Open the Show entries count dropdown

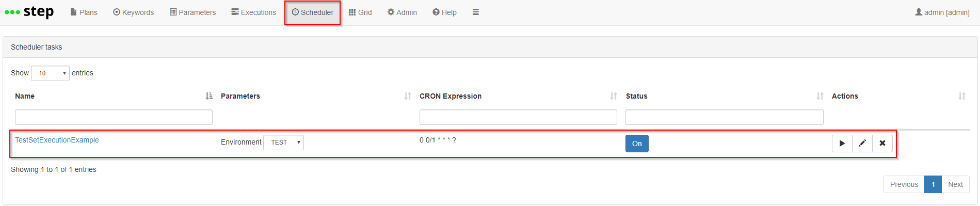coord(50,73)
